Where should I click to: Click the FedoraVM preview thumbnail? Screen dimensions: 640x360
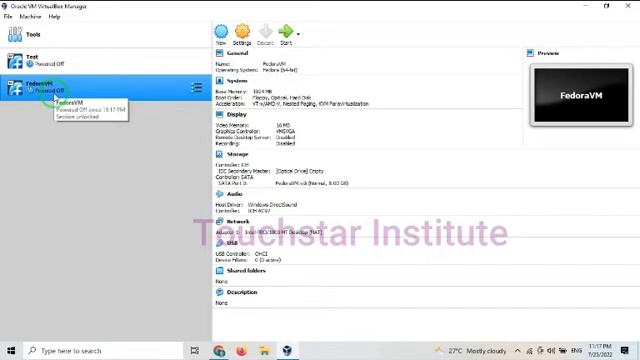point(581,95)
